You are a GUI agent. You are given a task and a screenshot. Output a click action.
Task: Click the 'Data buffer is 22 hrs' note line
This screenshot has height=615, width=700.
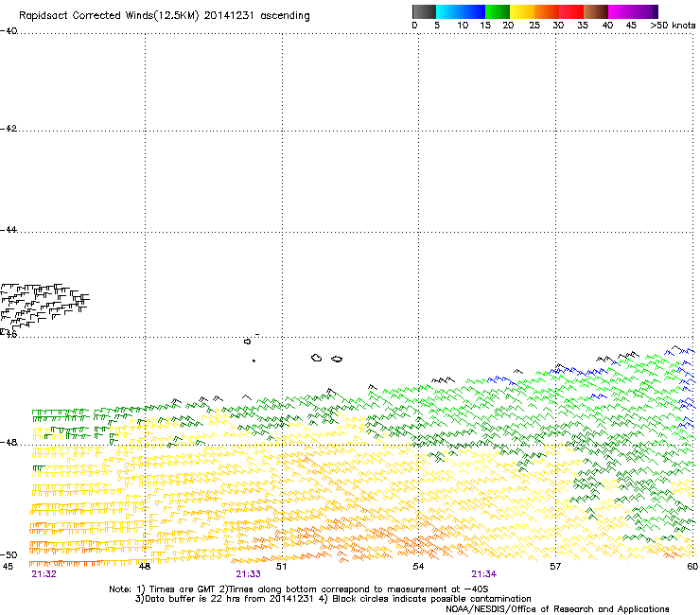click(x=333, y=599)
